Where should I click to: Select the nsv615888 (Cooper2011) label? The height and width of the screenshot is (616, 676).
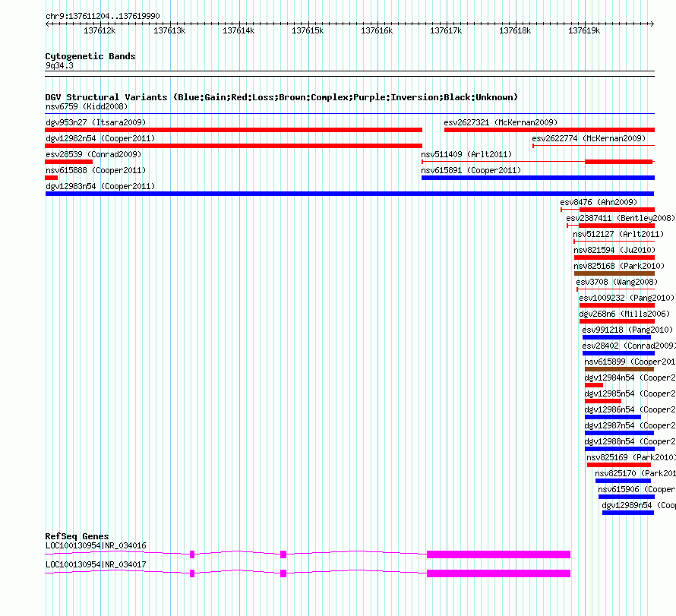96,170
